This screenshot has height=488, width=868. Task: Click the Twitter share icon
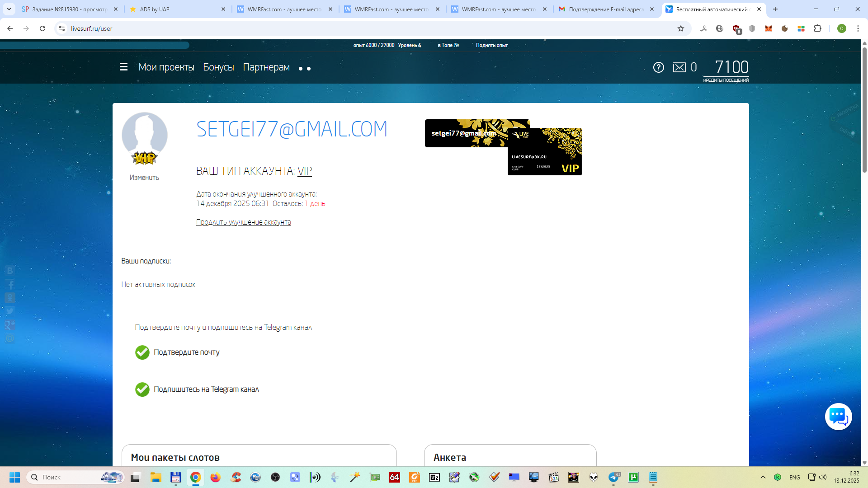[x=10, y=311]
